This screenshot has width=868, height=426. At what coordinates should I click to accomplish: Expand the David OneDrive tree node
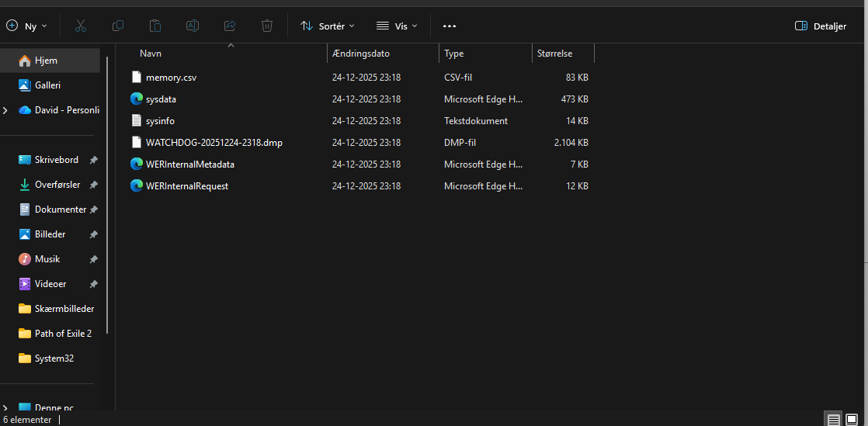[5, 110]
